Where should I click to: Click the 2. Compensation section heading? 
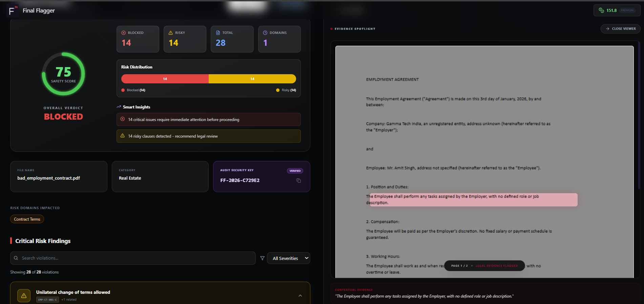[383, 222]
